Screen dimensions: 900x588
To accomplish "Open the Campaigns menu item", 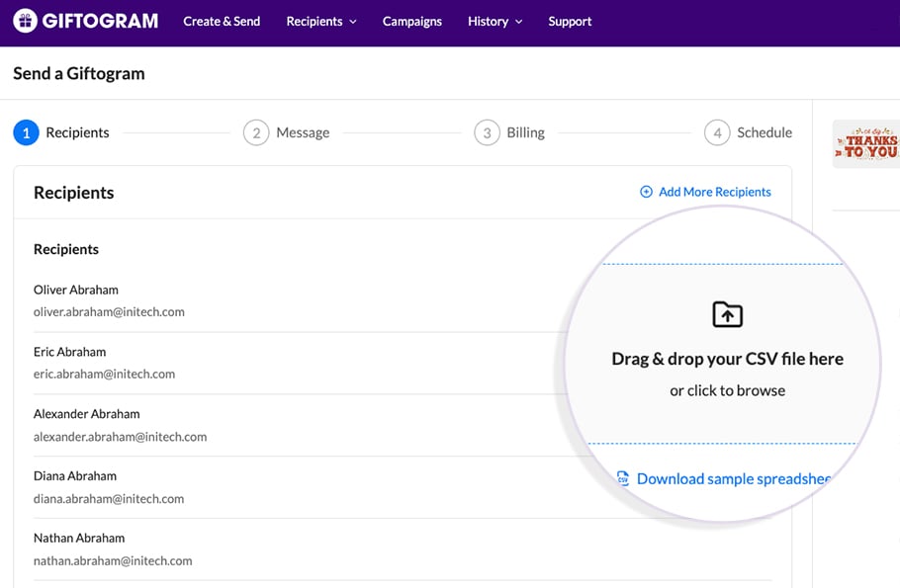I will click(412, 21).
